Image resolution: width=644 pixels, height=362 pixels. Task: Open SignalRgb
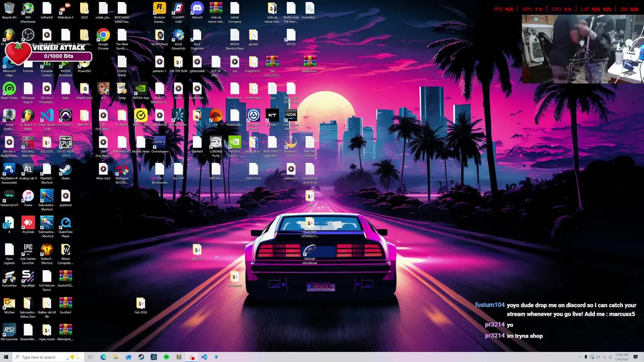point(28,280)
